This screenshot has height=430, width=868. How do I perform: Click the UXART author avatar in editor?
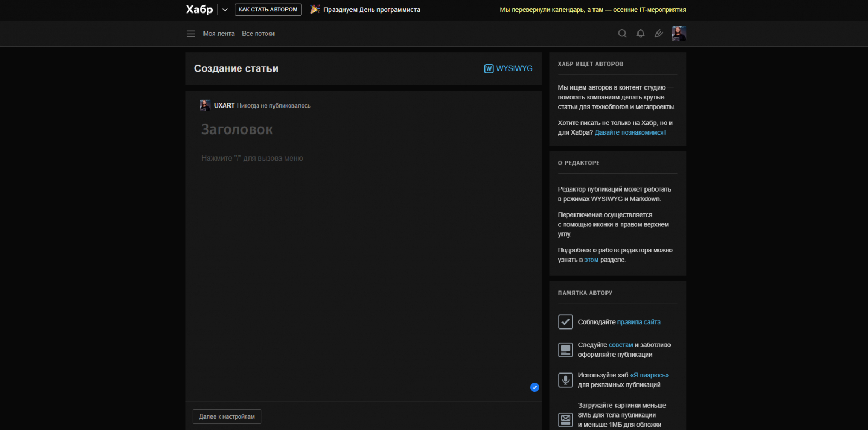[x=205, y=105]
